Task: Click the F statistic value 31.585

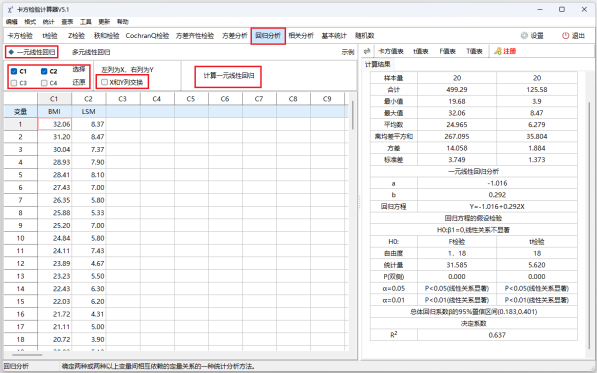Action: point(457,265)
